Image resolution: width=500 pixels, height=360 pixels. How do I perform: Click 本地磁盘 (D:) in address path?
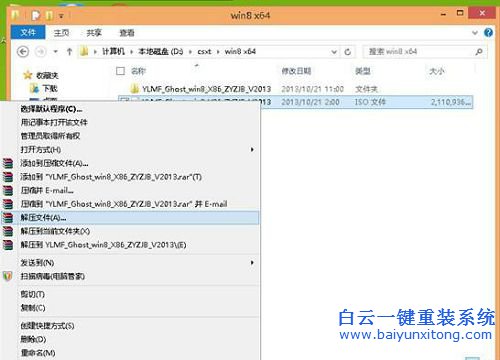[x=161, y=51]
